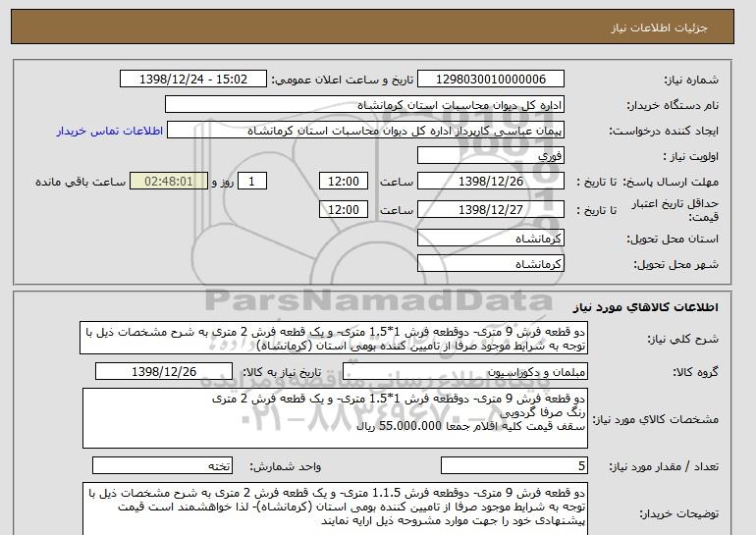The height and width of the screenshot is (535, 756).
Task: Click the remaining time countdown 02:48:01
Action: pos(169,182)
